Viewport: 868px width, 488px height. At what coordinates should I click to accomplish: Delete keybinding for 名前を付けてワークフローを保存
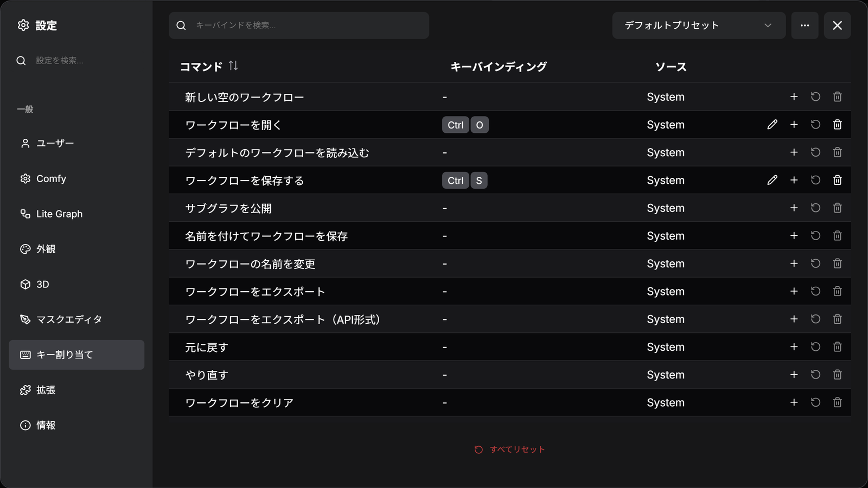pyautogui.click(x=837, y=235)
